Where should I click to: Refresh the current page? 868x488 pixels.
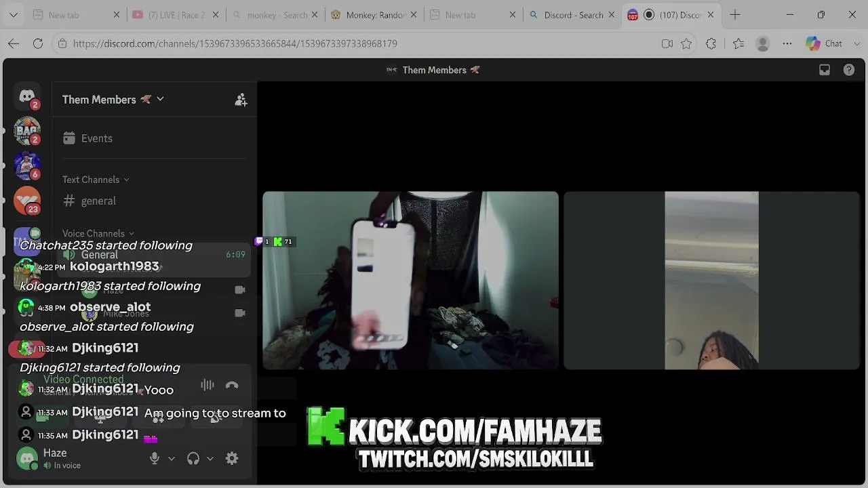38,43
